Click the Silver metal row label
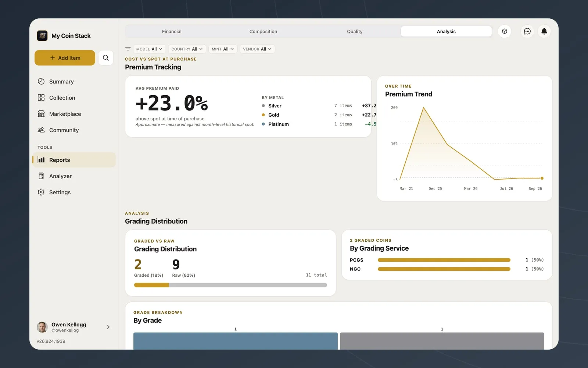This screenshot has width=588, height=368. [x=275, y=106]
